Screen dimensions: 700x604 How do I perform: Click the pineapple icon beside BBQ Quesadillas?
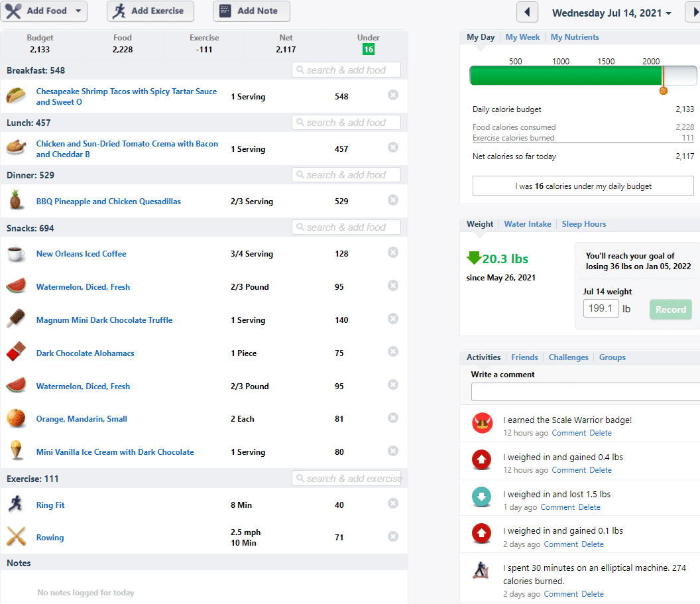pos(16,200)
